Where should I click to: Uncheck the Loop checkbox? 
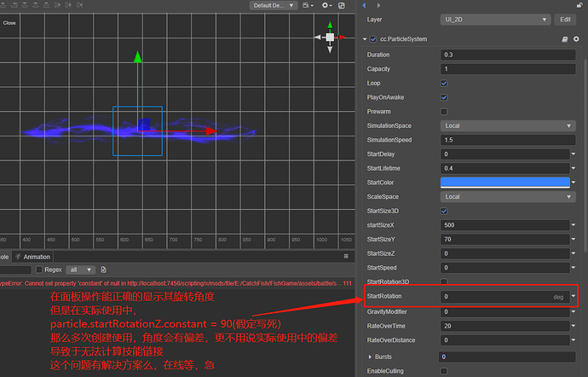(444, 84)
